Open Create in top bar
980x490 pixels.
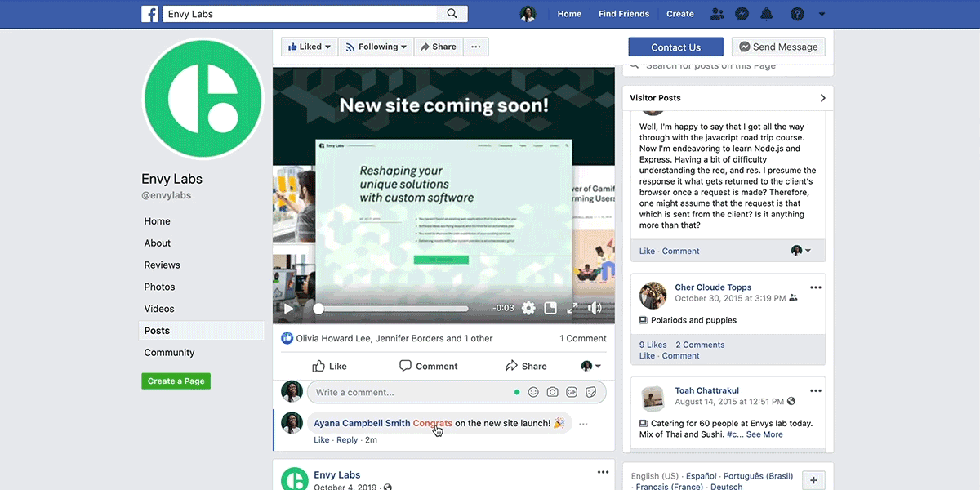click(680, 14)
